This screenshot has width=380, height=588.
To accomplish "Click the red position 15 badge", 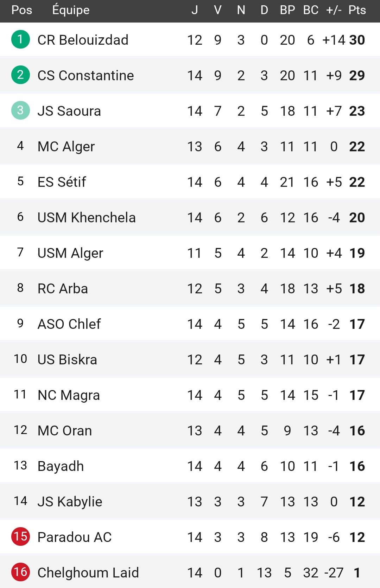I will (x=20, y=537).
